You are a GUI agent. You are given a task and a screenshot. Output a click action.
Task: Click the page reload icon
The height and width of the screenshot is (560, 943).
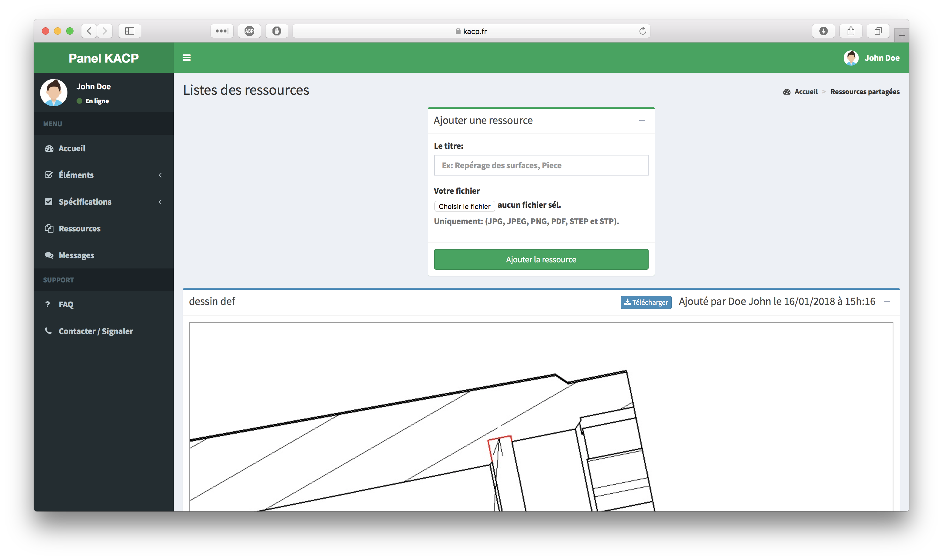pos(643,31)
